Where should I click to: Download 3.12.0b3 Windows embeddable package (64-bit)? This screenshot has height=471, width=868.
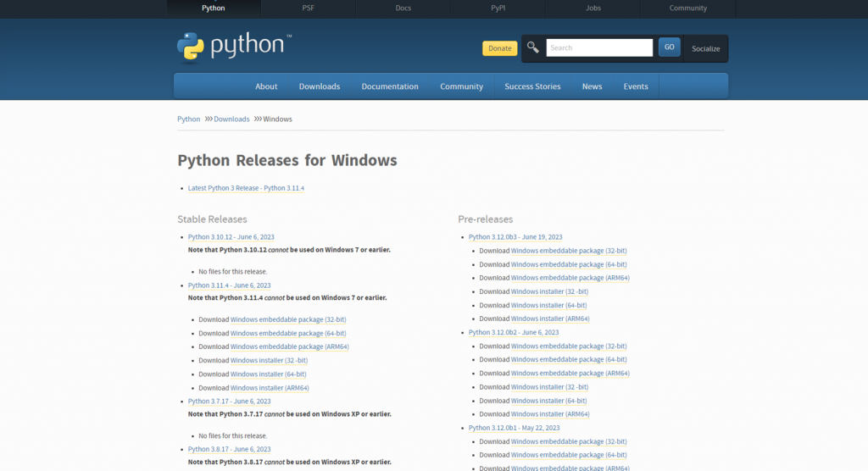coord(569,264)
